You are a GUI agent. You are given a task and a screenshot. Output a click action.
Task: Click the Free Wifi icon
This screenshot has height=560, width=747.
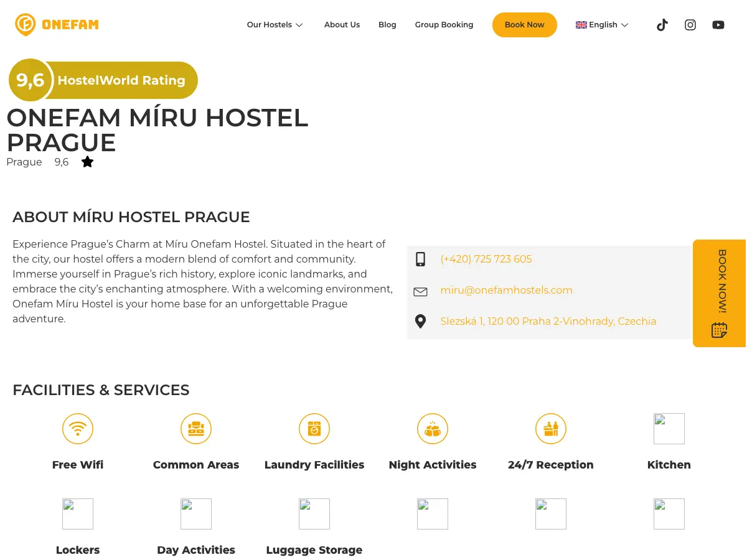click(x=78, y=429)
